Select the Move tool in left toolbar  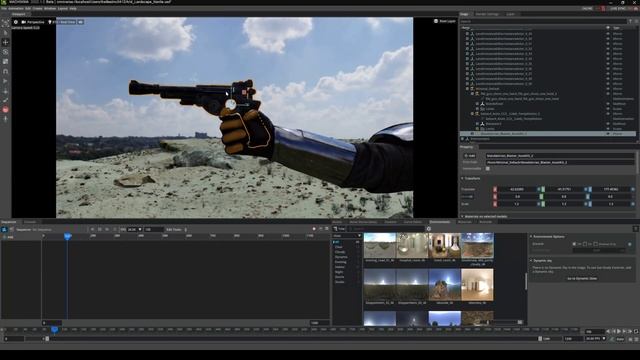(x=5, y=42)
